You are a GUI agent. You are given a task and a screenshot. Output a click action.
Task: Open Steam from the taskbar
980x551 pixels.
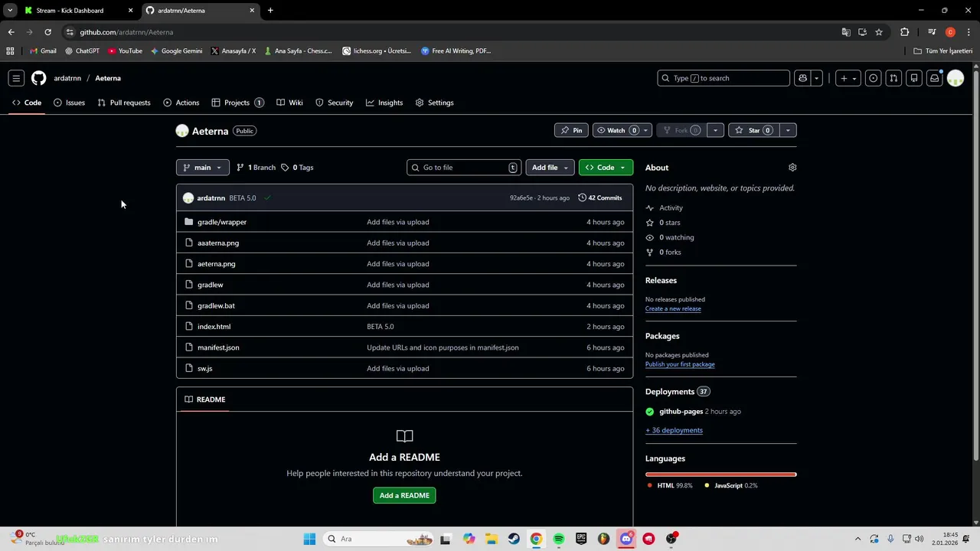tap(514, 539)
